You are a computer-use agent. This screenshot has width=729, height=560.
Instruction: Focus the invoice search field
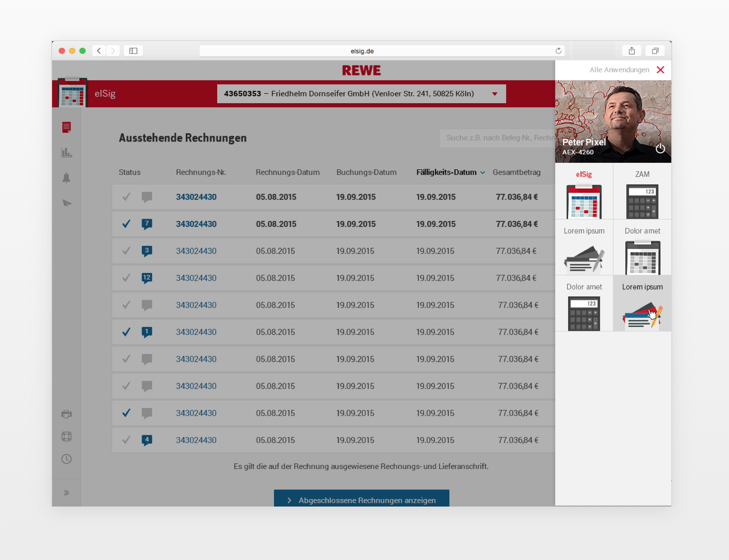click(497, 138)
